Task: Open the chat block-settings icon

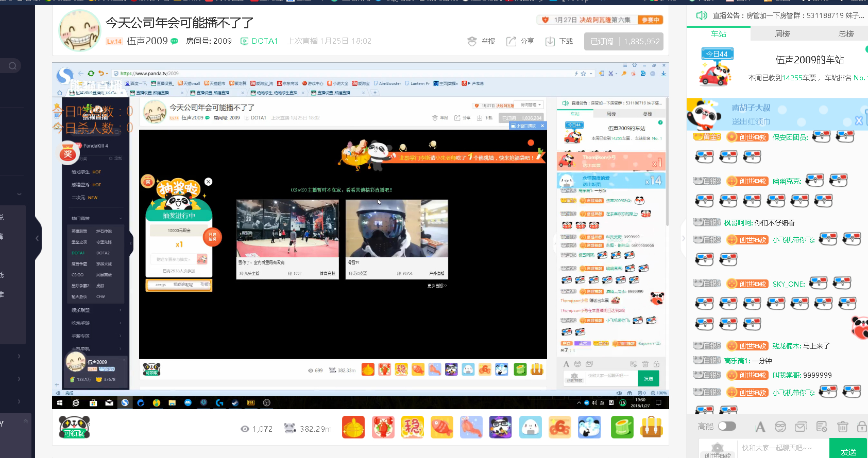Action: pos(822,427)
